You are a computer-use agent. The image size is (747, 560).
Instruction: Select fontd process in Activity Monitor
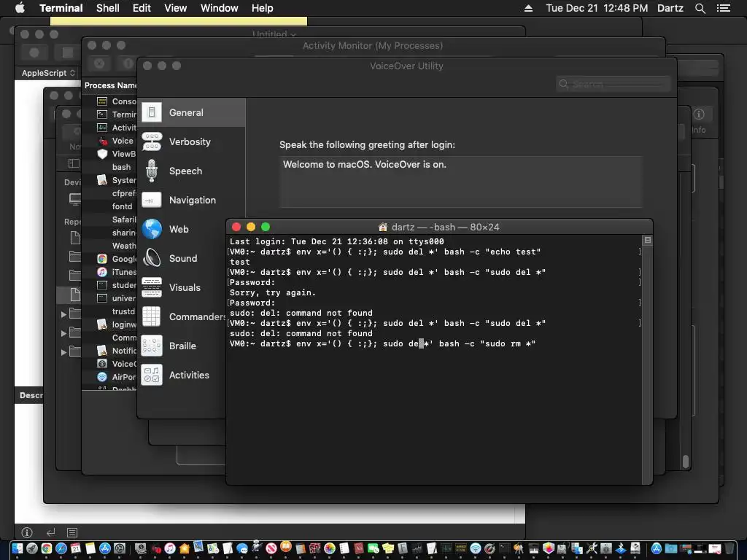pos(109,206)
